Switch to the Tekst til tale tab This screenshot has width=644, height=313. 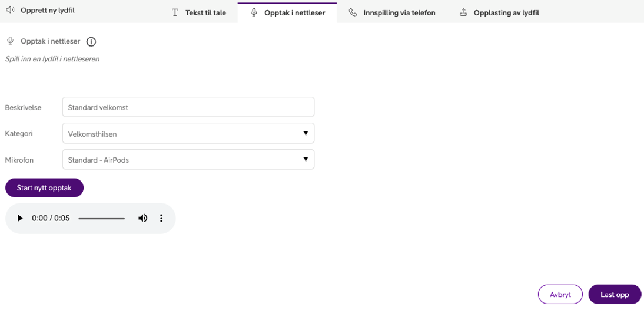pos(198,12)
